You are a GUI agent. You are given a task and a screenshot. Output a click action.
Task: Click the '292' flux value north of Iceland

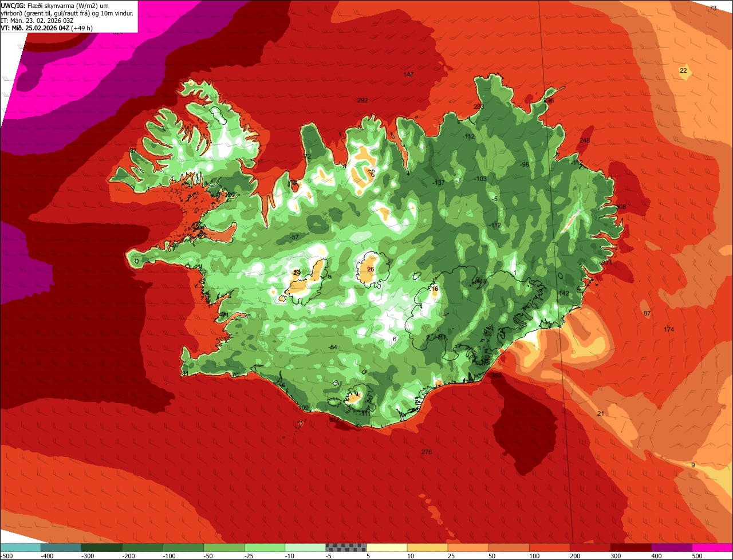pos(362,100)
